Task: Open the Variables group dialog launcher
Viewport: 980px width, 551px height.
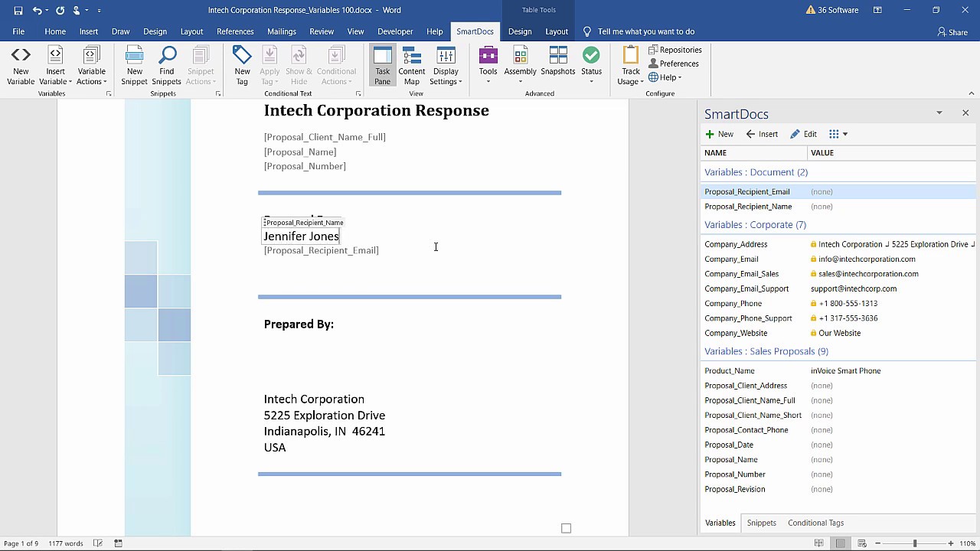Action: tap(109, 93)
